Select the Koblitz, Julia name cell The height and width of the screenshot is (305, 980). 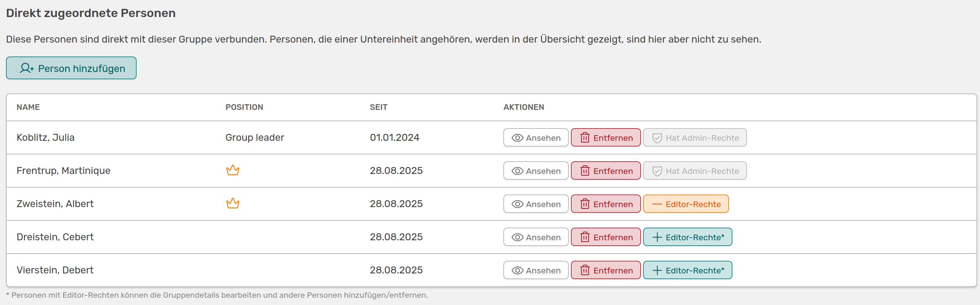pyautogui.click(x=46, y=137)
